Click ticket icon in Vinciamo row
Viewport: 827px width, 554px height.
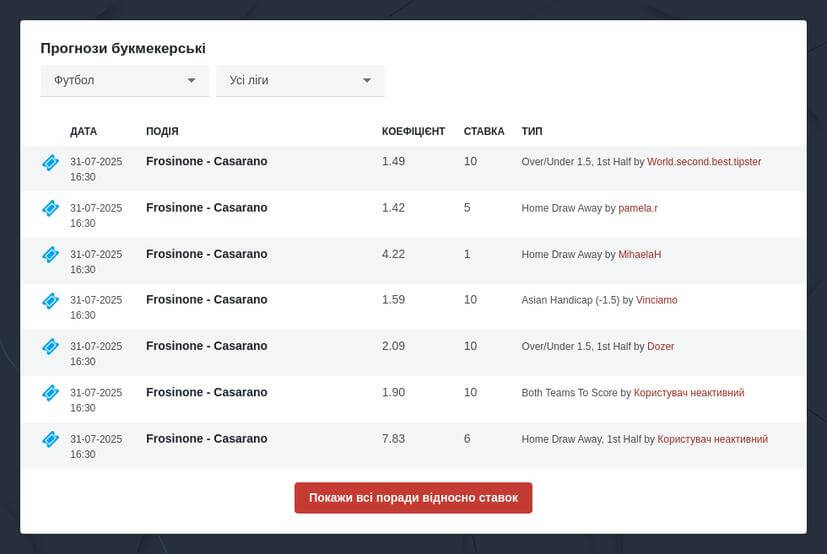[x=50, y=301]
